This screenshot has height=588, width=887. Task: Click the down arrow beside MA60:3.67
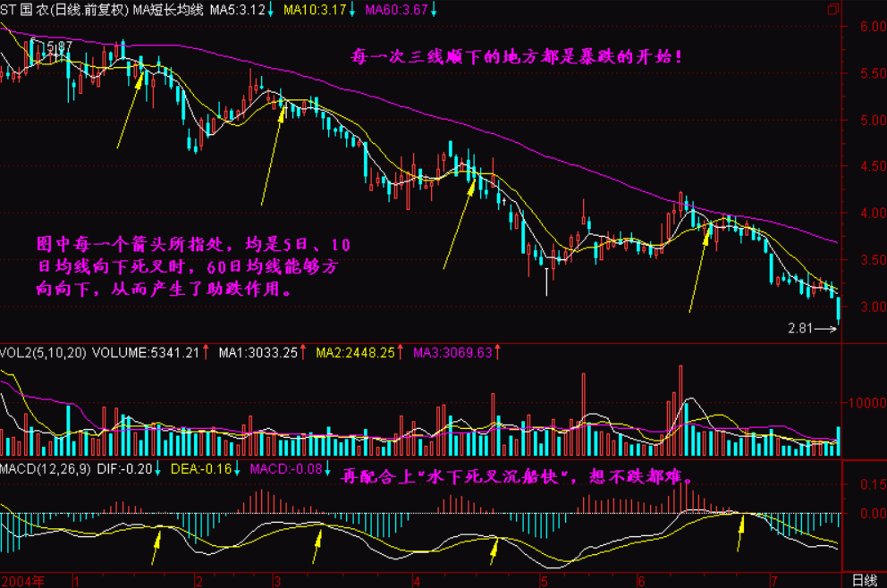point(434,10)
